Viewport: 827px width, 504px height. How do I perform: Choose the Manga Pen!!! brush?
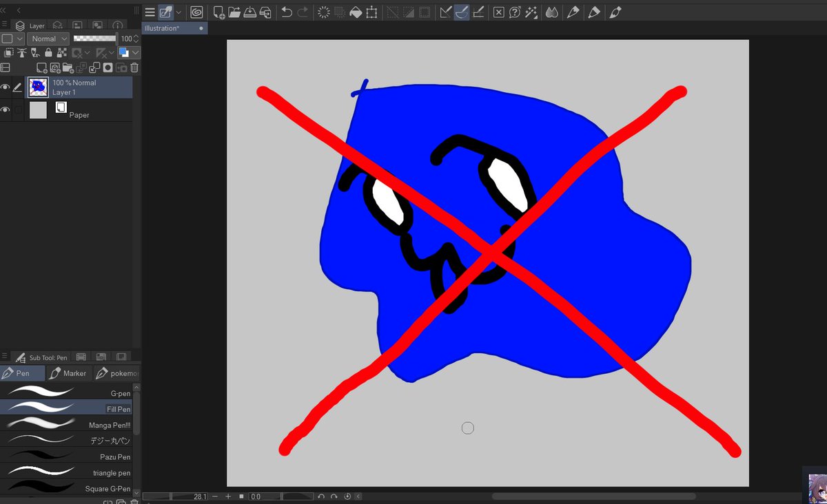[66, 424]
